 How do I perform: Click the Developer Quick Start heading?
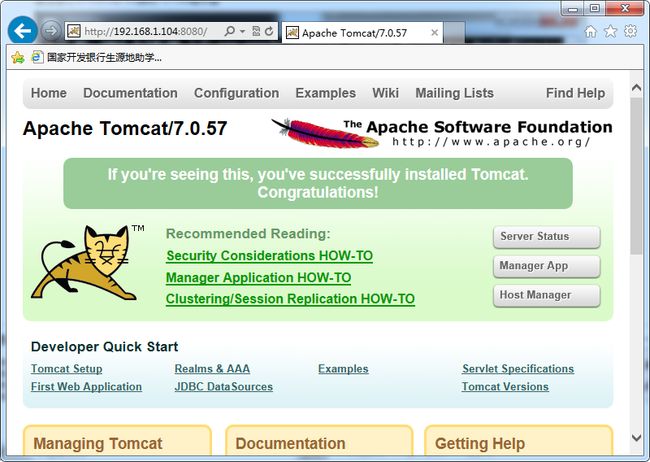click(104, 347)
